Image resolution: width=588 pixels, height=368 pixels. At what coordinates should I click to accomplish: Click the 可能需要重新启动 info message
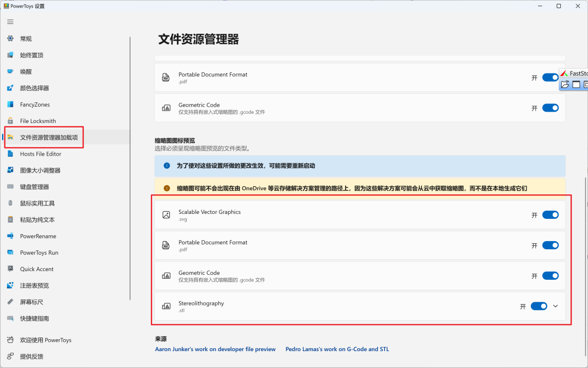[246, 165]
